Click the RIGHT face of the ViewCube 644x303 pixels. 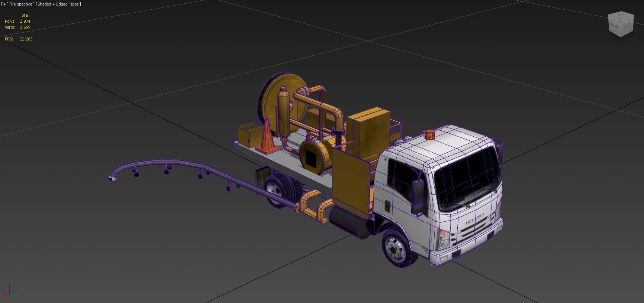614,26
